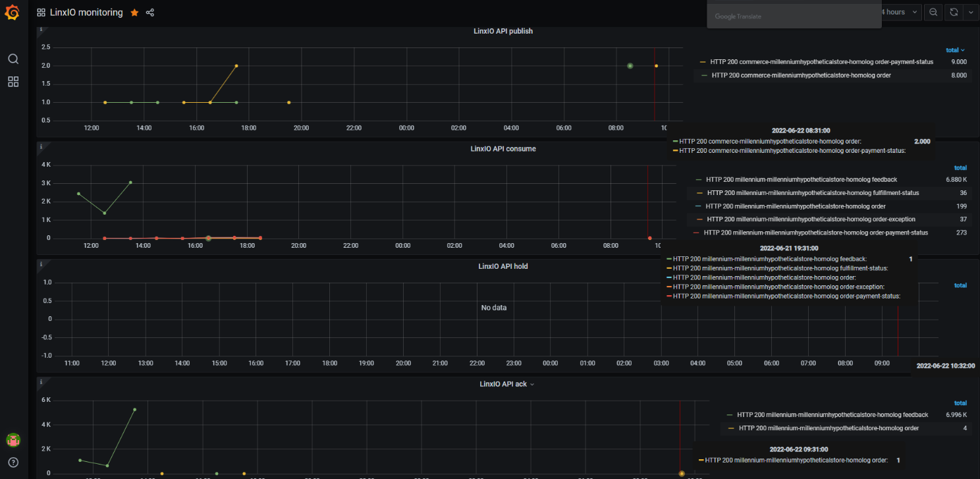
Task: Toggle consume fulfillment-status series in legend
Action: 813,193
